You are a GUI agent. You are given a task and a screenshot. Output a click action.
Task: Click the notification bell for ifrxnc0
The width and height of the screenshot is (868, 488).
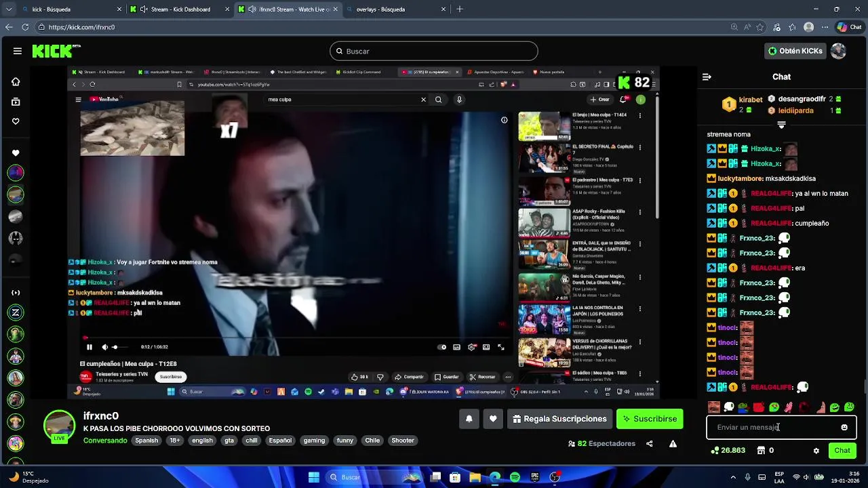click(469, 419)
